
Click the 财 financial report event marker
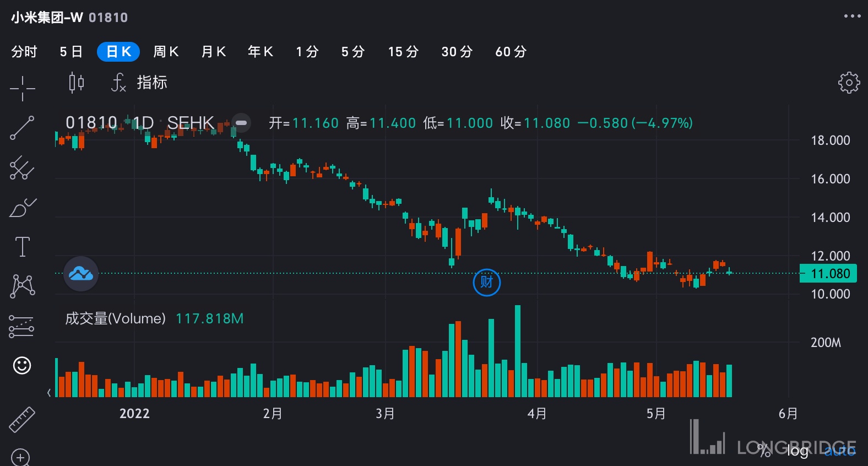click(486, 282)
